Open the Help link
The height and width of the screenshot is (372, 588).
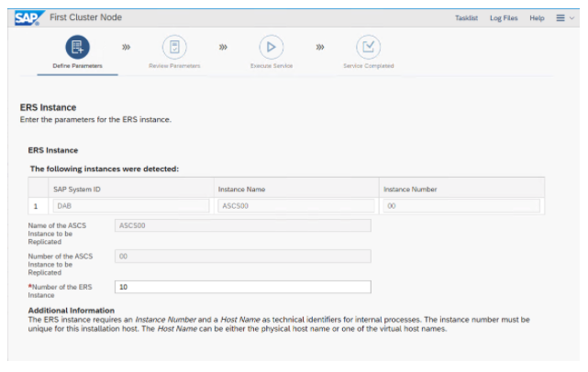(x=537, y=18)
